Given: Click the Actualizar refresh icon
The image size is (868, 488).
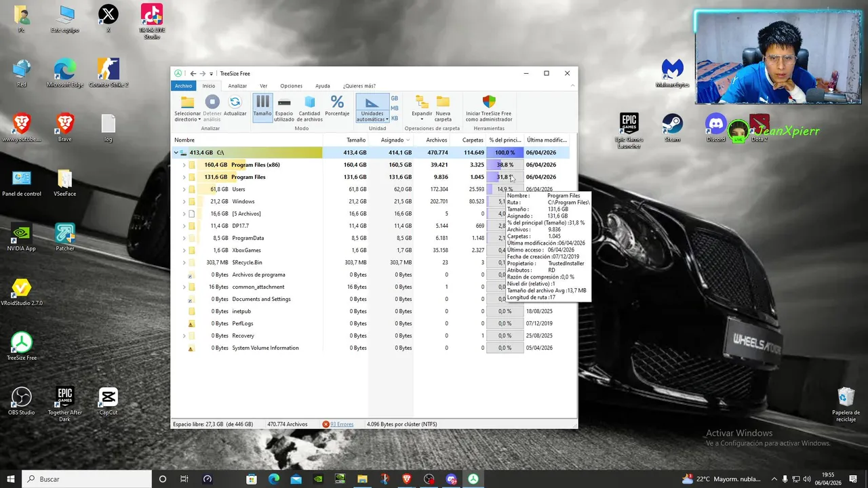Looking at the screenshot, I should point(235,102).
